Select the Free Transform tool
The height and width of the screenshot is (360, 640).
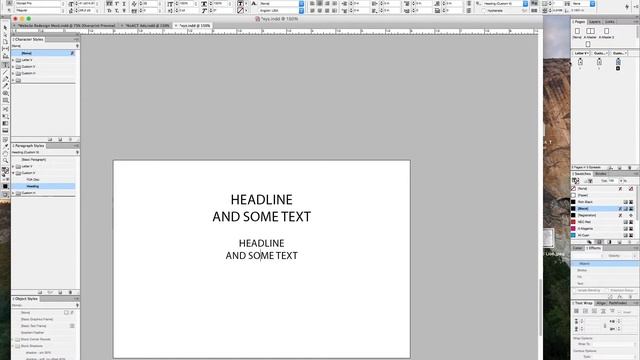click(5, 116)
